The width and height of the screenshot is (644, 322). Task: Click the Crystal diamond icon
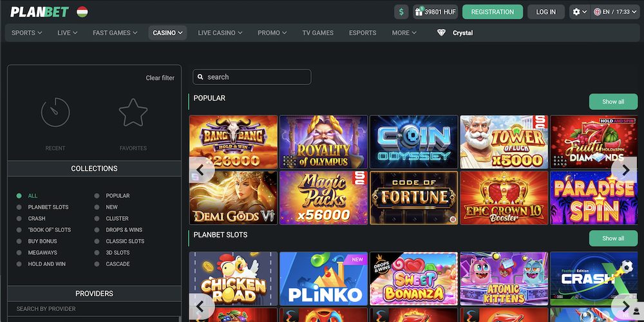pyautogui.click(x=442, y=33)
